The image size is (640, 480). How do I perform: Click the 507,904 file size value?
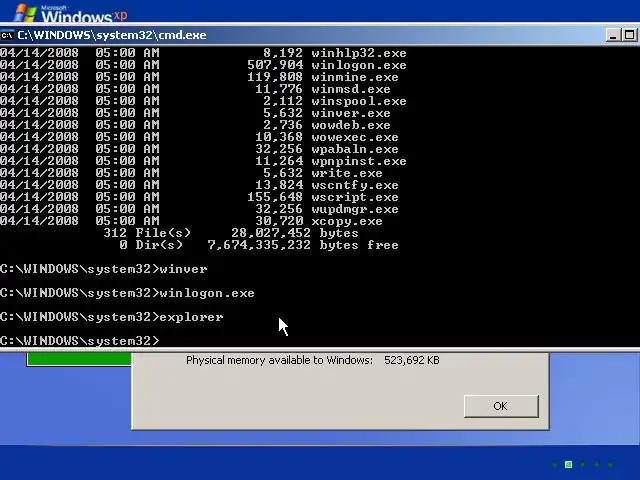[275, 65]
